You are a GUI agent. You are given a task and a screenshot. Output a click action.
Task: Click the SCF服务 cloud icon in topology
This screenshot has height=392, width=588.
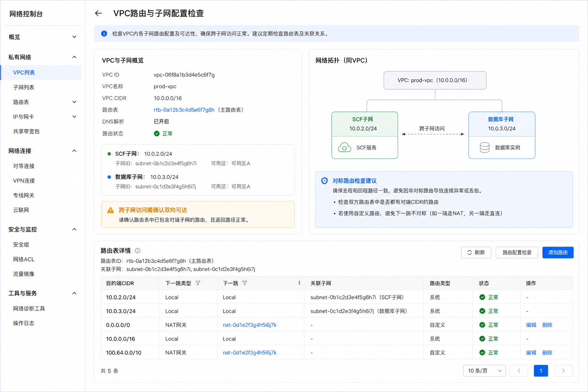(x=345, y=147)
